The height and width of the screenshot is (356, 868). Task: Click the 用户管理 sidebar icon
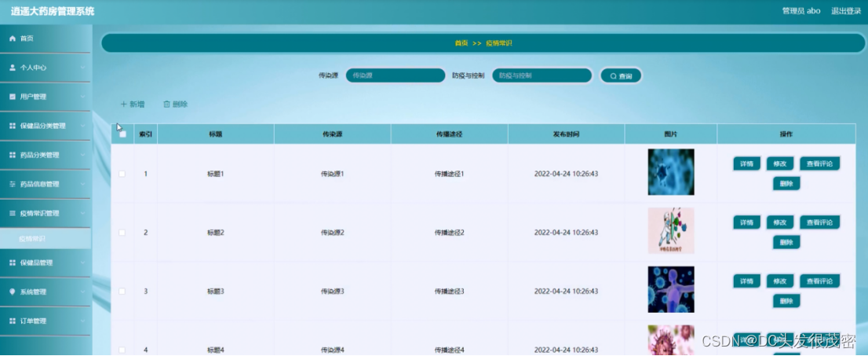pos(13,97)
